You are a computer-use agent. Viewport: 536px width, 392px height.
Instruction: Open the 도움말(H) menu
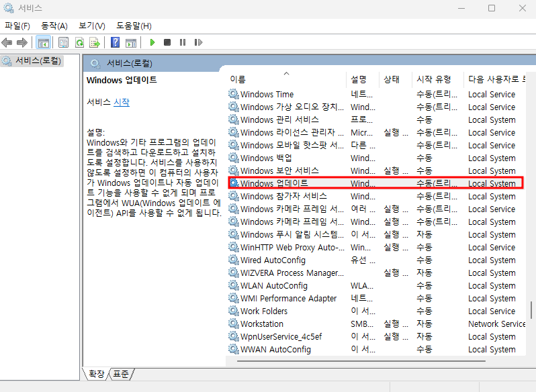click(x=134, y=26)
